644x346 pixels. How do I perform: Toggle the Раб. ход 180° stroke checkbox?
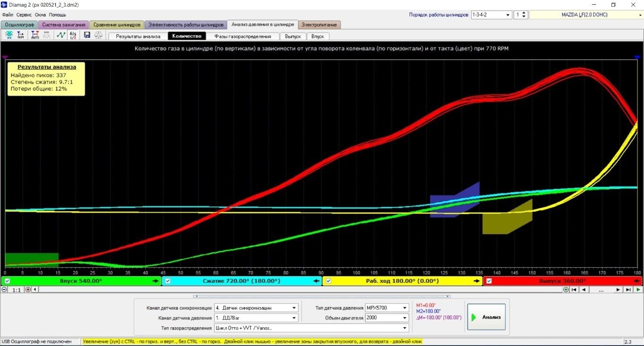[329, 281]
